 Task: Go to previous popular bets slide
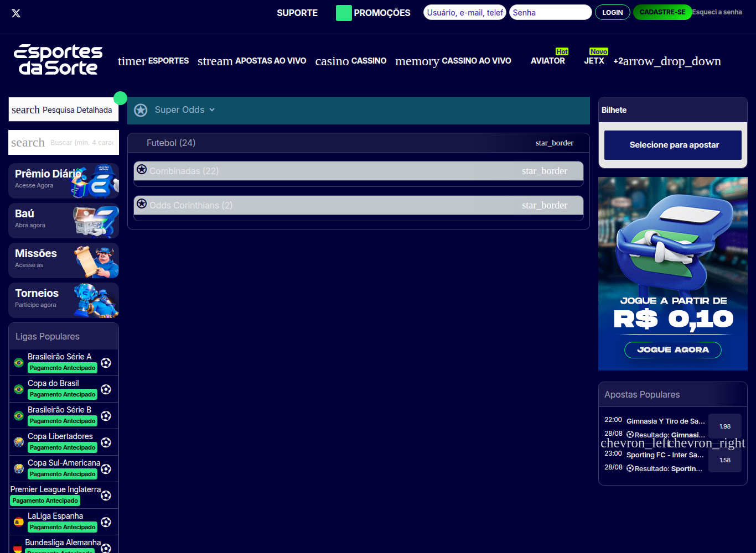pos(634,443)
